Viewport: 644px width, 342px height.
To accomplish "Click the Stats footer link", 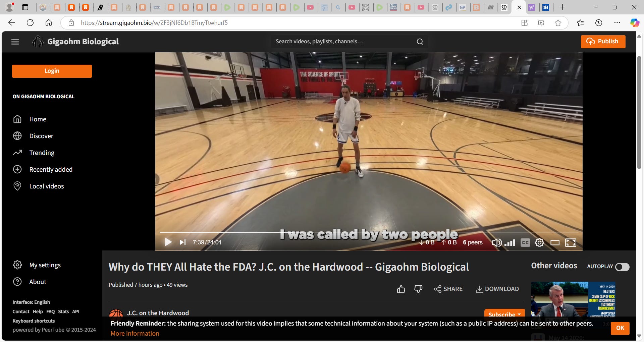I will (63, 311).
